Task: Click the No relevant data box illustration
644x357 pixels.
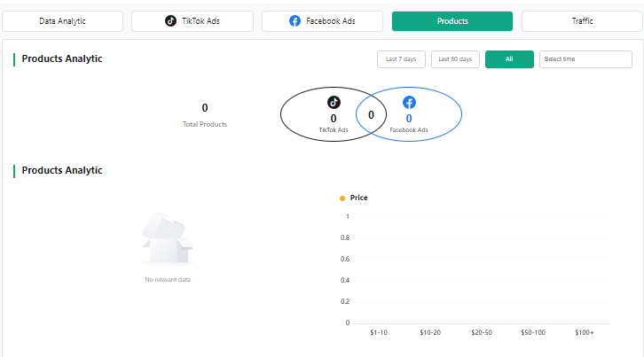Action: (x=168, y=239)
